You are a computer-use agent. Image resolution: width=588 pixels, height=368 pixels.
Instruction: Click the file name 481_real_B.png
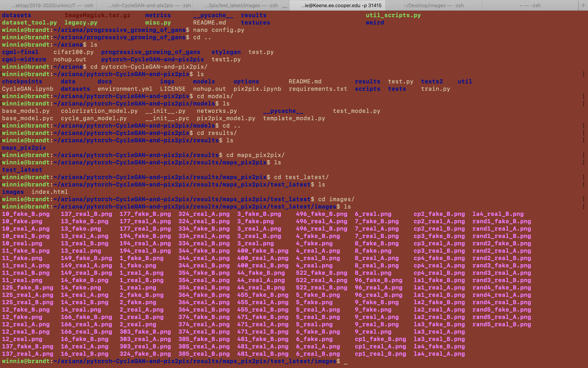263,354
